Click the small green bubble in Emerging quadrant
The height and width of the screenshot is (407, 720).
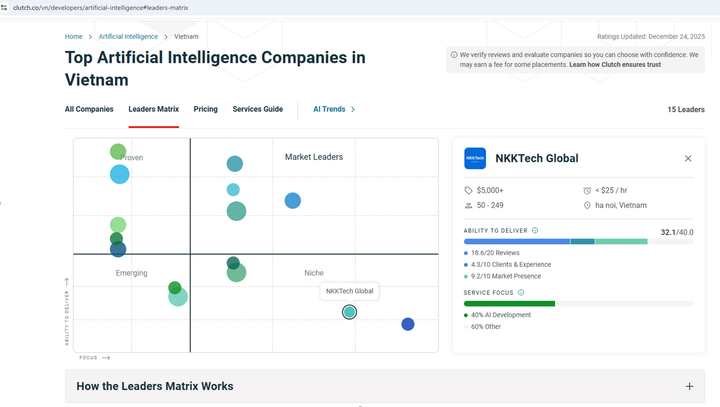pyautogui.click(x=174, y=288)
